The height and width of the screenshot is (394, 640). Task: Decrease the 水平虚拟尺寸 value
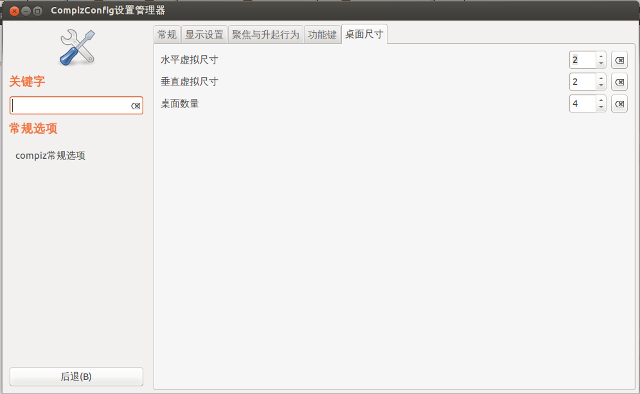(601, 64)
